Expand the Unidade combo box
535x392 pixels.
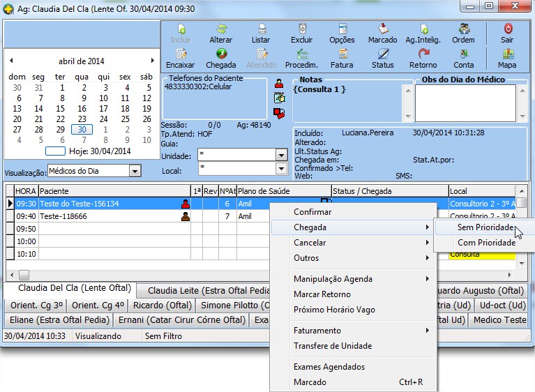click(281, 155)
